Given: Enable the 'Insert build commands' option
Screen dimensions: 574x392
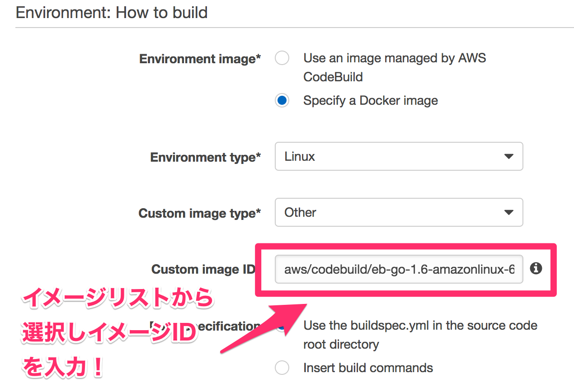Looking at the screenshot, I should pyautogui.click(x=282, y=368).
